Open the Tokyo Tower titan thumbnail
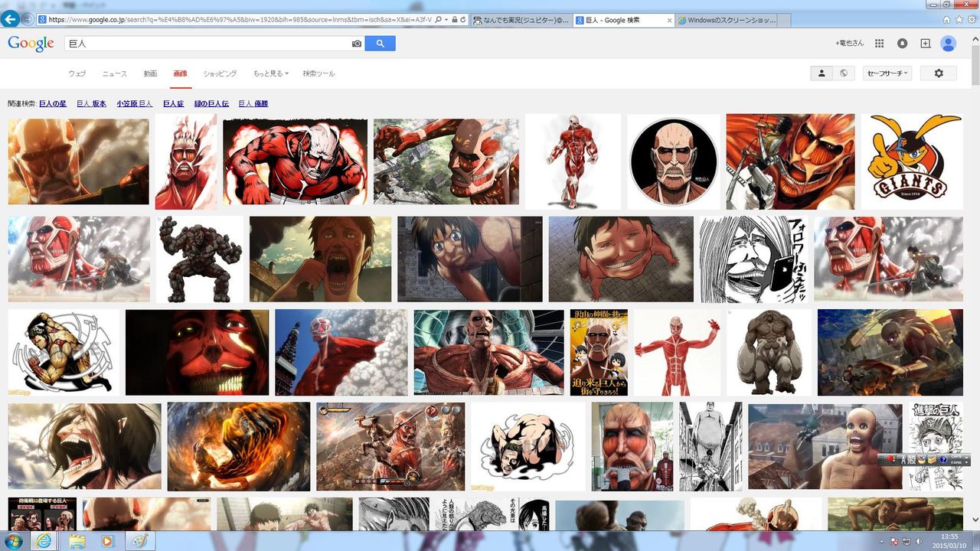This screenshot has width=980, height=551. tap(341, 352)
